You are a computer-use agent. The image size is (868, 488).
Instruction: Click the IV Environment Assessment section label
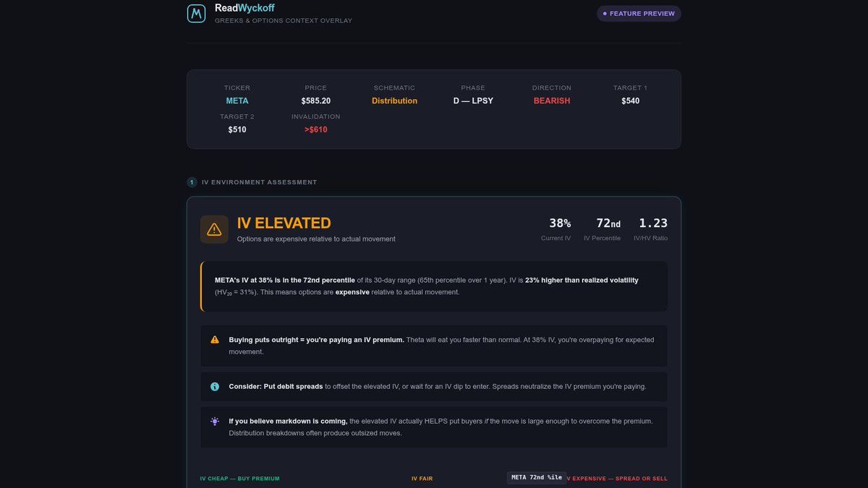tap(259, 182)
